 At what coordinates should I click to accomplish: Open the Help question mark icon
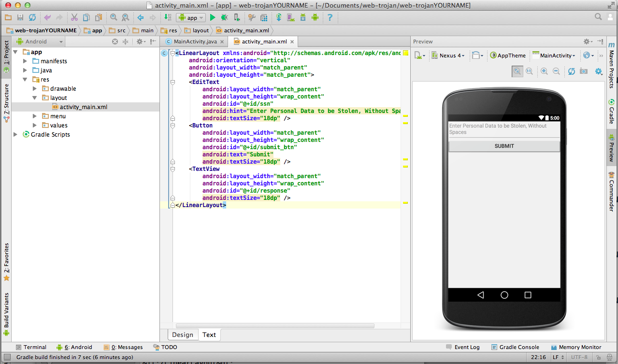click(330, 17)
